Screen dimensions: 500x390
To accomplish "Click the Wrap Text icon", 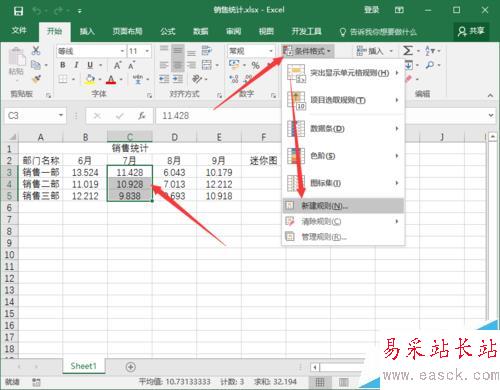I will [207, 51].
